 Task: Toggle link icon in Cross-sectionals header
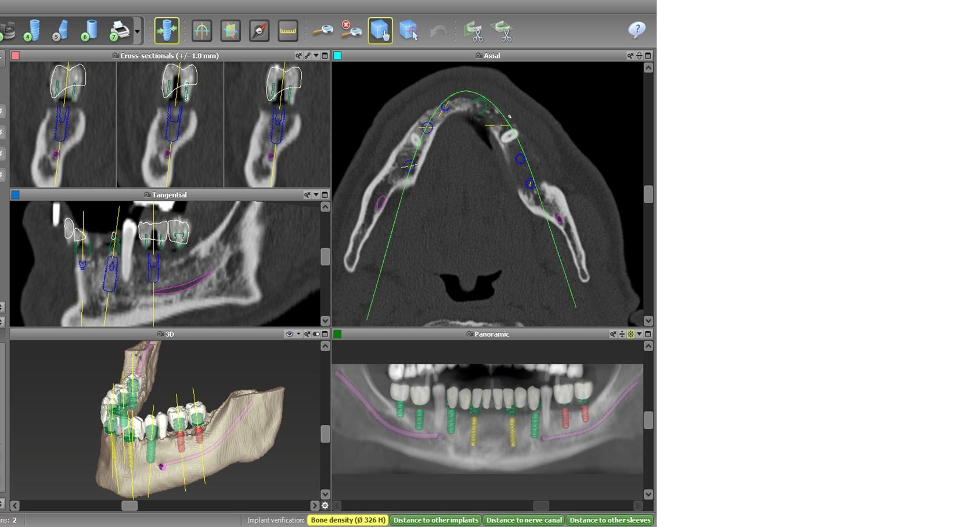(308, 56)
